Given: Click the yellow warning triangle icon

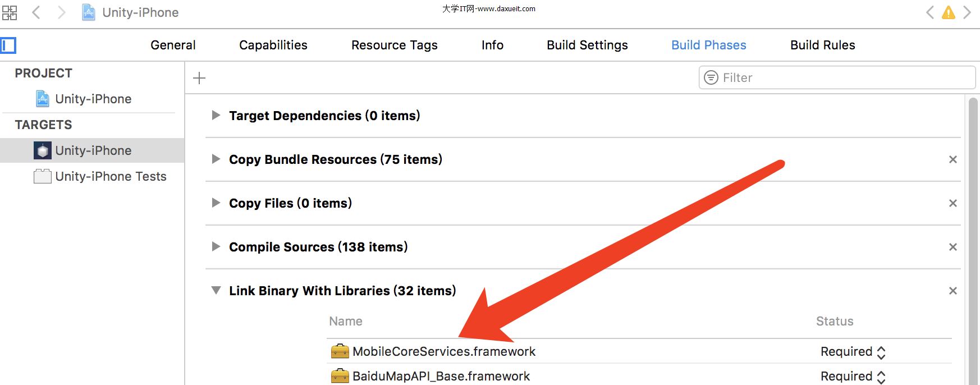Looking at the screenshot, I should pyautogui.click(x=949, y=12).
